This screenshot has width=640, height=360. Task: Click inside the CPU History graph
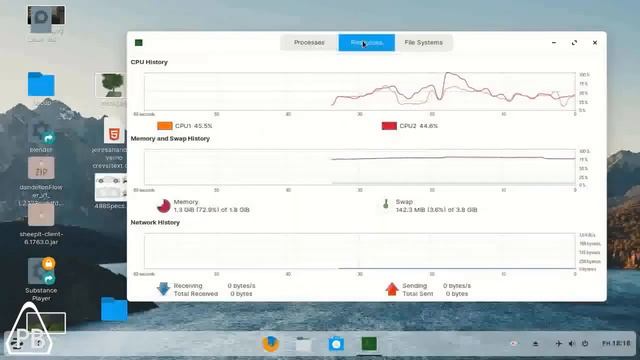[360, 91]
